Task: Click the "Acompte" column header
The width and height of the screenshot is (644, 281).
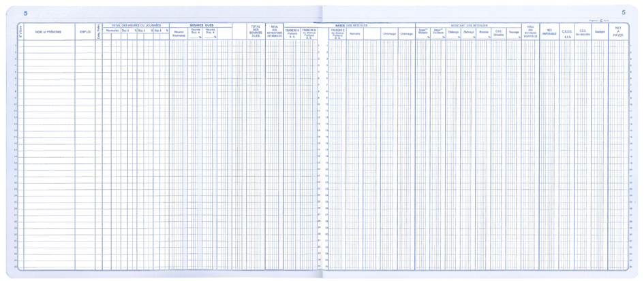Action: coord(600,31)
